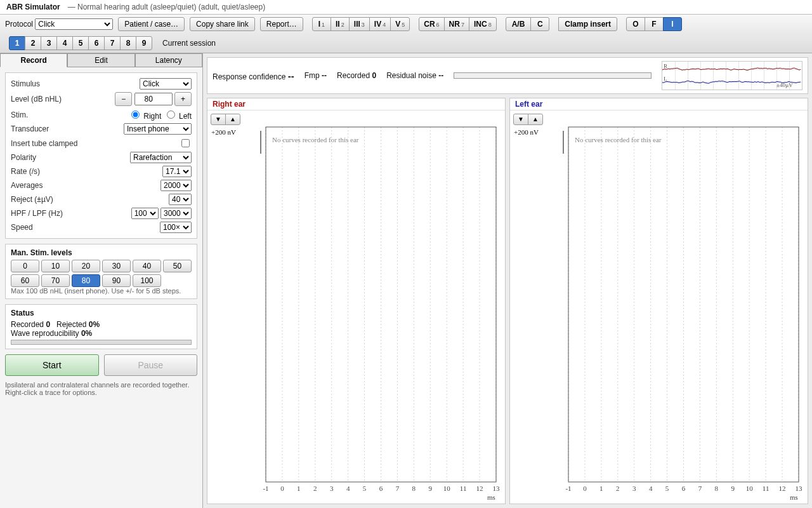The image size is (812, 508).
Task: Toggle the A/B curve button
Action: (x=518, y=24)
